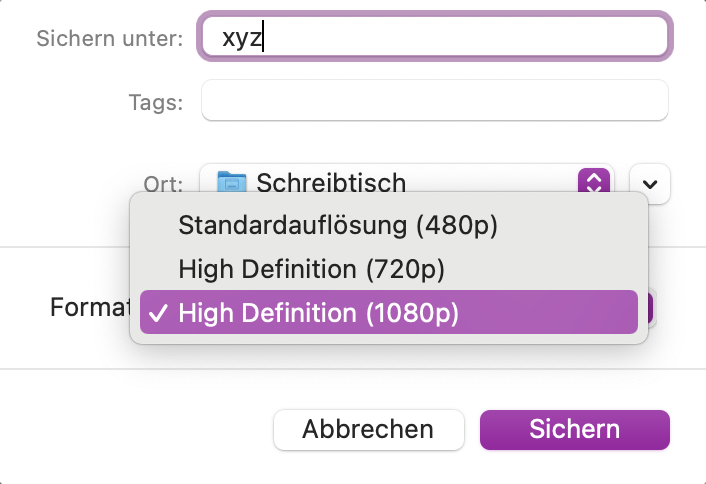This screenshot has height=484, width=706.
Task: Click into the empty Tags field
Action: pyautogui.click(x=434, y=101)
